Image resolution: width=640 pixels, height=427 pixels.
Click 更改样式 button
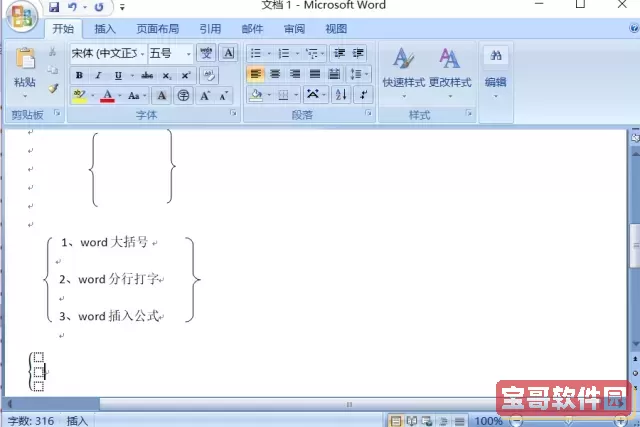pos(450,73)
